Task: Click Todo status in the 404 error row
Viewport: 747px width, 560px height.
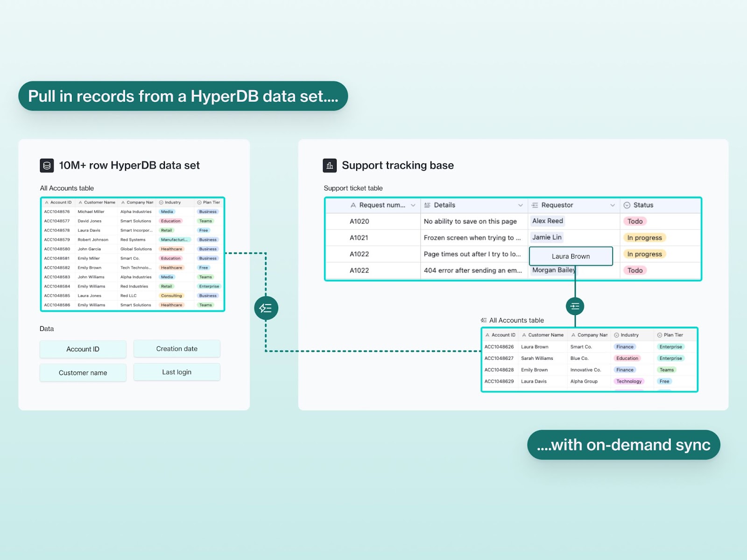Action: (635, 270)
